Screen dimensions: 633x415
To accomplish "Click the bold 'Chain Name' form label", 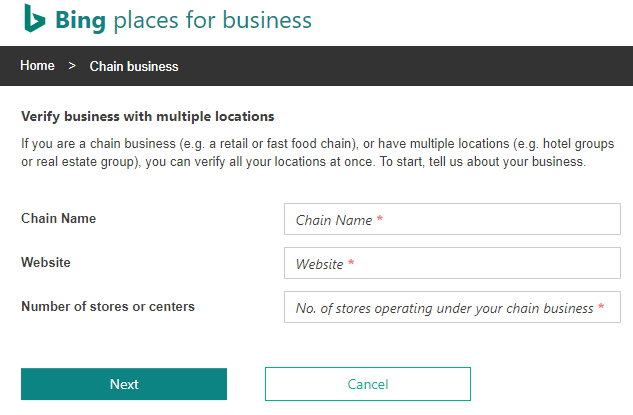I will [x=59, y=218].
